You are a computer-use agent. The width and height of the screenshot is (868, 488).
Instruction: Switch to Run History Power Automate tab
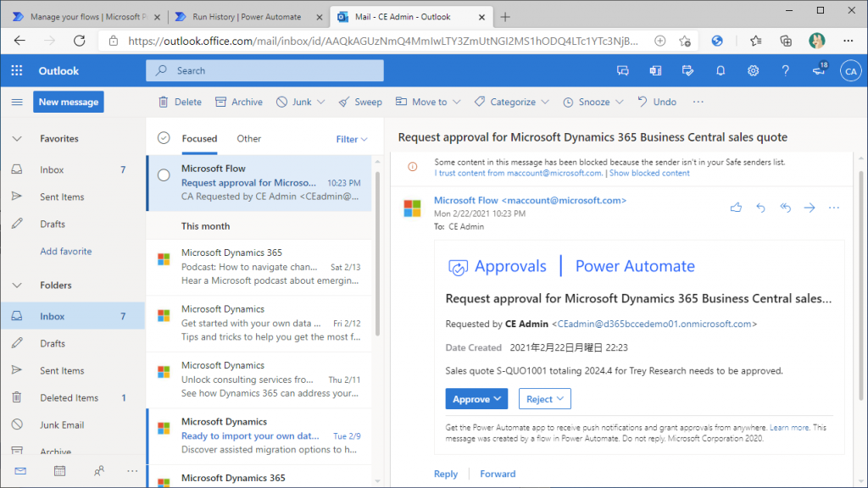[247, 17]
